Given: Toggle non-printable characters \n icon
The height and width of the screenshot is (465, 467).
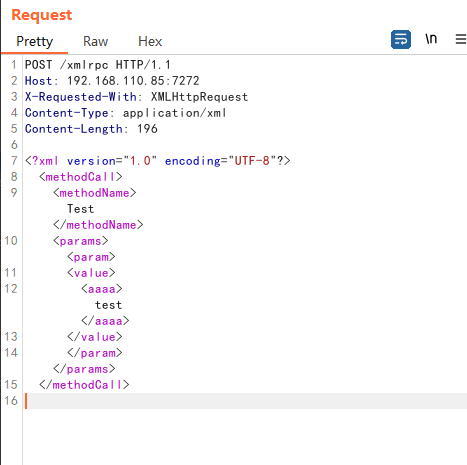Looking at the screenshot, I should coord(431,39).
